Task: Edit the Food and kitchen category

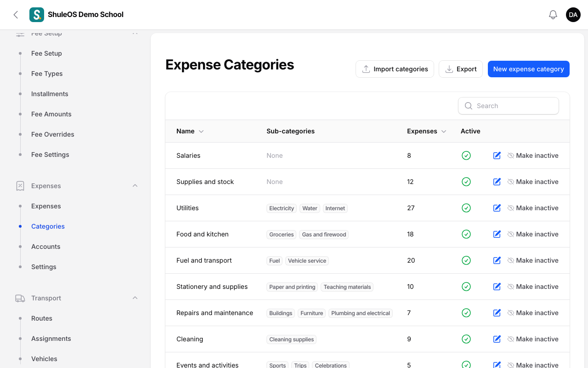Action: pyautogui.click(x=497, y=234)
